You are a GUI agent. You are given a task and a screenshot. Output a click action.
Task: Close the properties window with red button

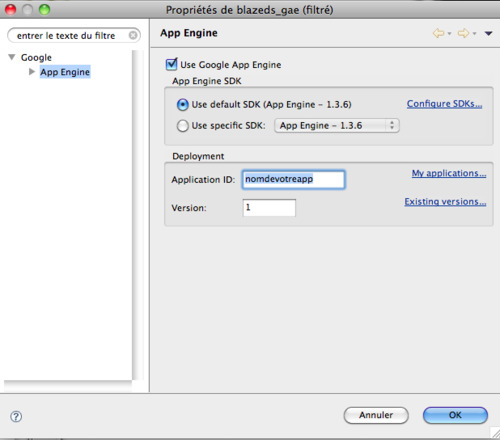click(11, 10)
